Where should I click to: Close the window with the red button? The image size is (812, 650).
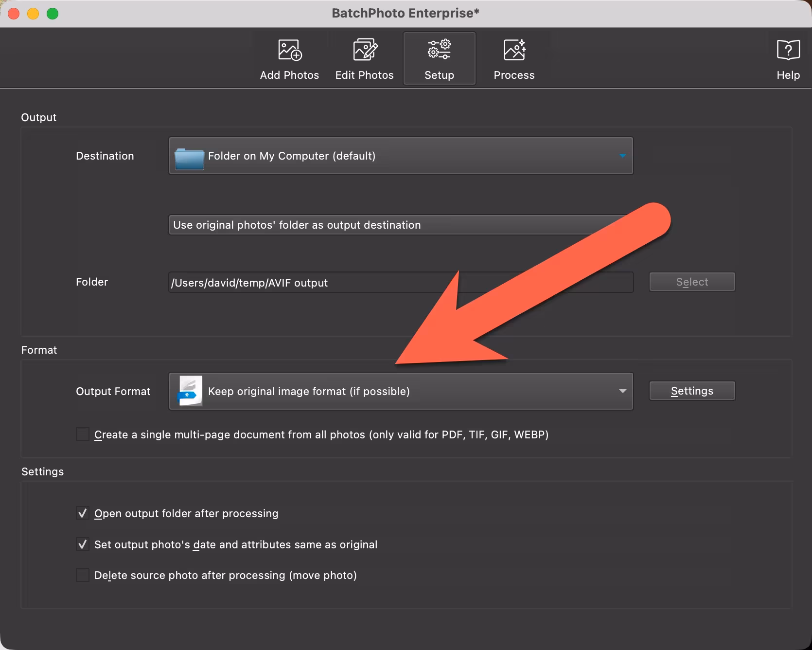point(14,14)
